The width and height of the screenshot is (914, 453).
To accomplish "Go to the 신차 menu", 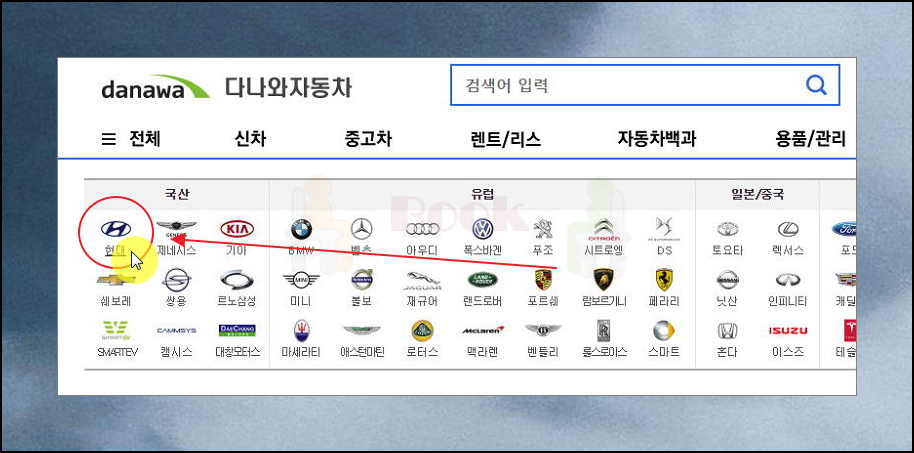I will coord(250,139).
